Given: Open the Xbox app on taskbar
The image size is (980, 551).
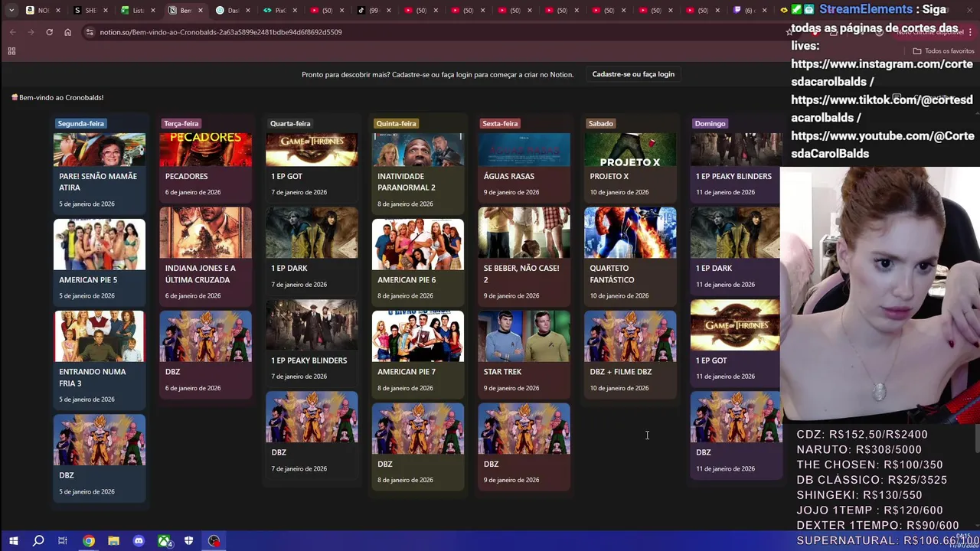Looking at the screenshot, I should click(x=164, y=541).
